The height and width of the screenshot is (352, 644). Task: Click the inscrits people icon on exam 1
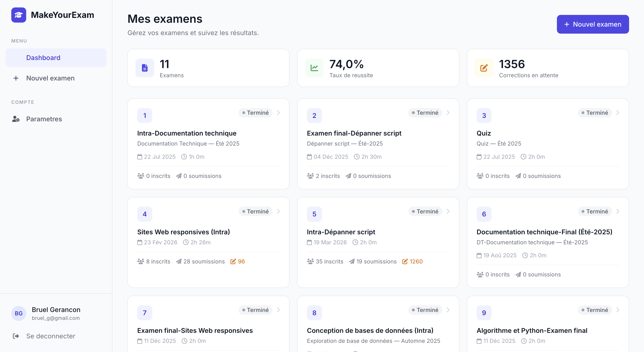[x=141, y=176]
